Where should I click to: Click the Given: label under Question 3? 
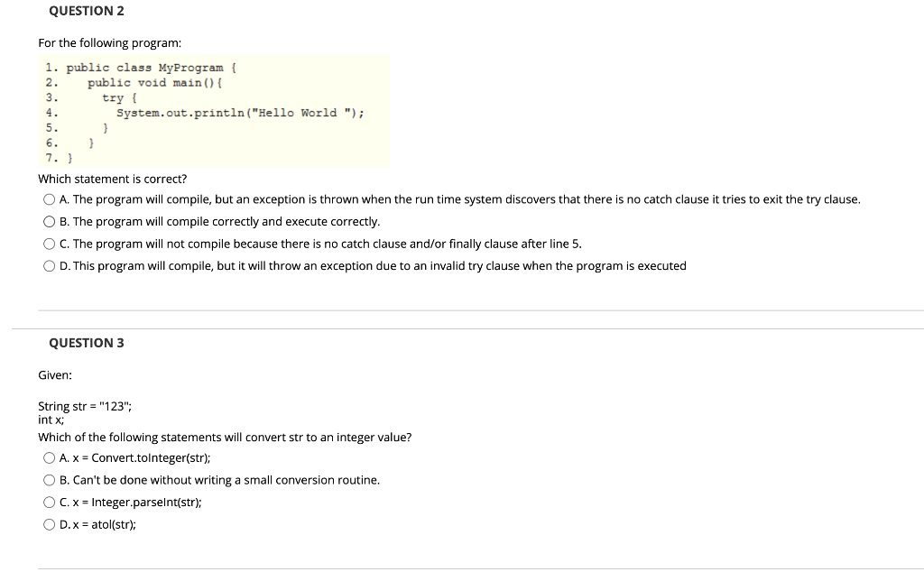click(53, 374)
